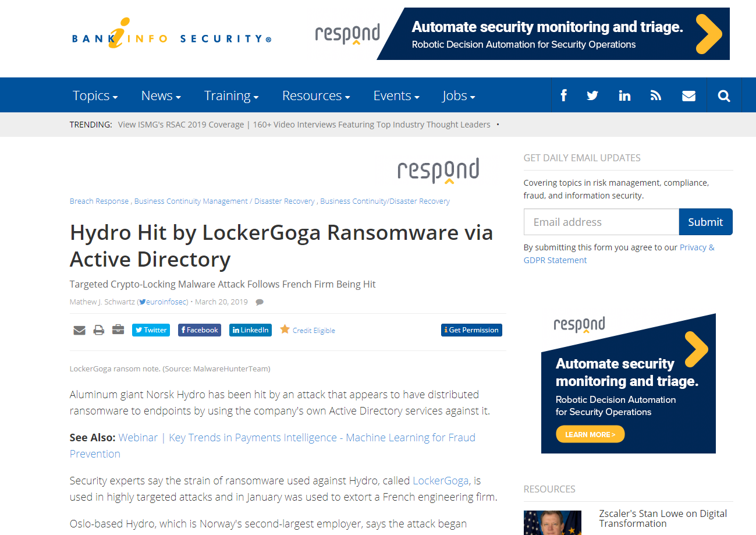Click the Credit Eligible star icon
The height and width of the screenshot is (535, 756).
point(285,329)
